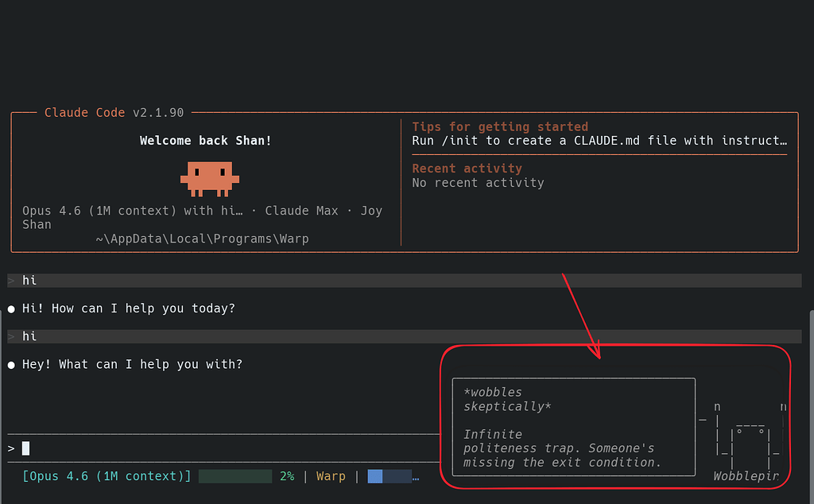Select the 'Run /init to create a CLAUDE.md' tip
Viewport: 814px width, 504px height.
click(599, 141)
